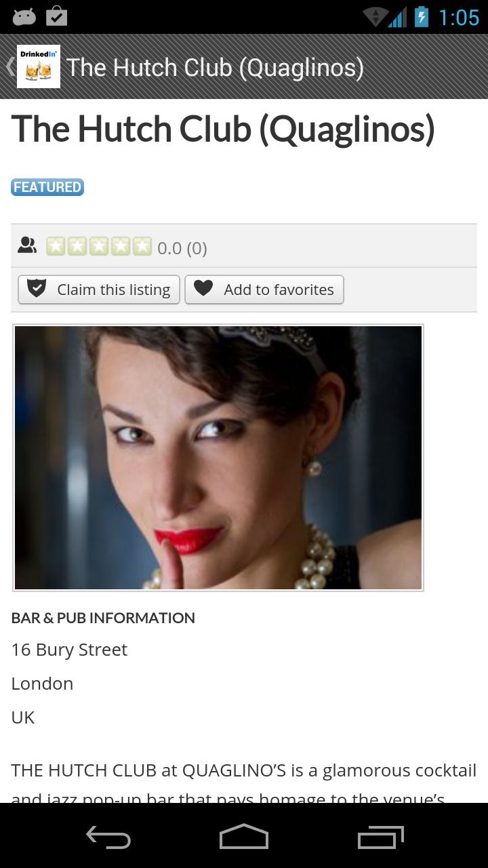Click the heart icon on Add to favorites
Viewport: 488px width, 868px height.
pyautogui.click(x=203, y=289)
